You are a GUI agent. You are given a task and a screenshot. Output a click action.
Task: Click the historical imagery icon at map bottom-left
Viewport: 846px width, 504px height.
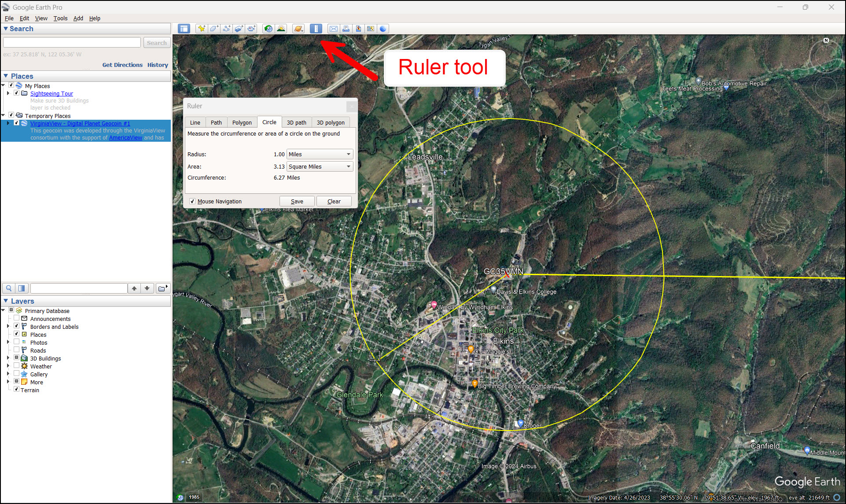click(x=180, y=497)
